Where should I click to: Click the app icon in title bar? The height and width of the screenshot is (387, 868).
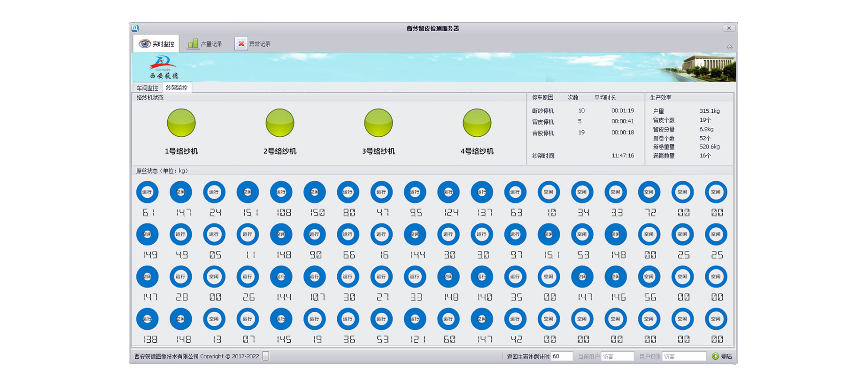coord(135,28)
